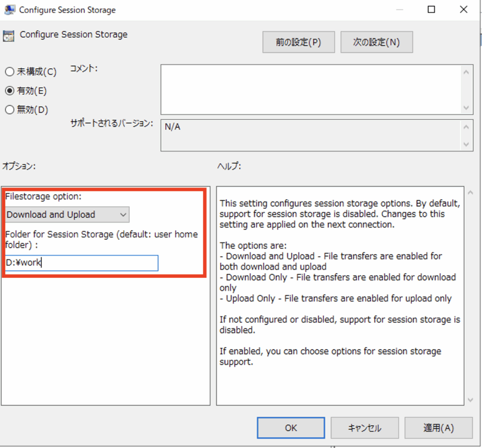Click help panel scroll up arrow

pyautogui.click(x=469, y=193)
